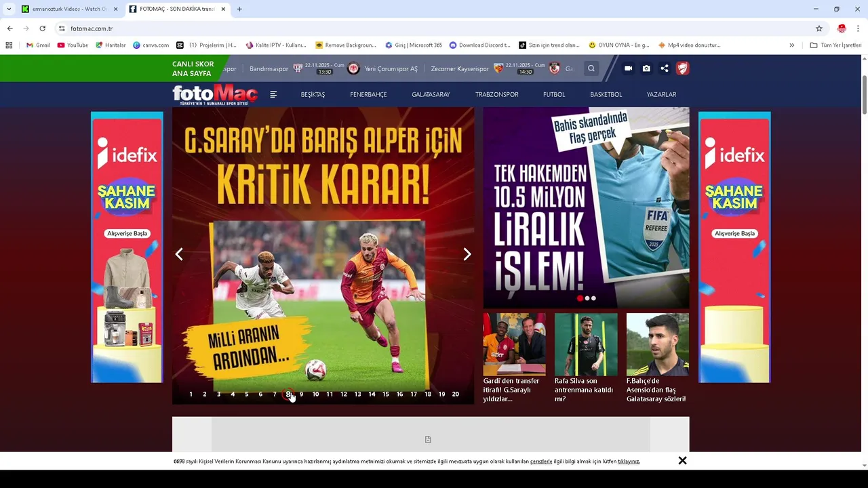Open the Yeni Çorumspor AŞ match score
The height and width of the screenshot is (488, 868).
point(391,68)
